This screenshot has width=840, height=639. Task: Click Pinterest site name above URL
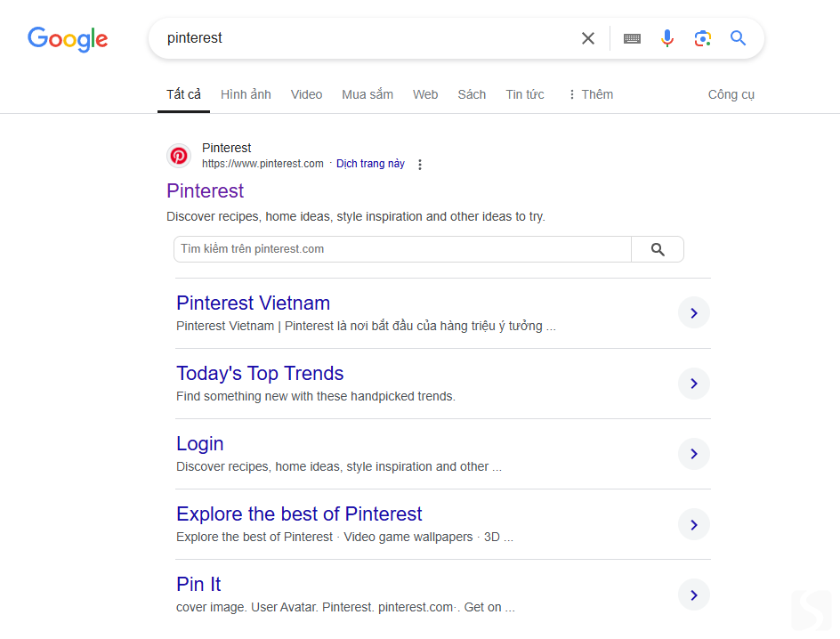(227, 148)
